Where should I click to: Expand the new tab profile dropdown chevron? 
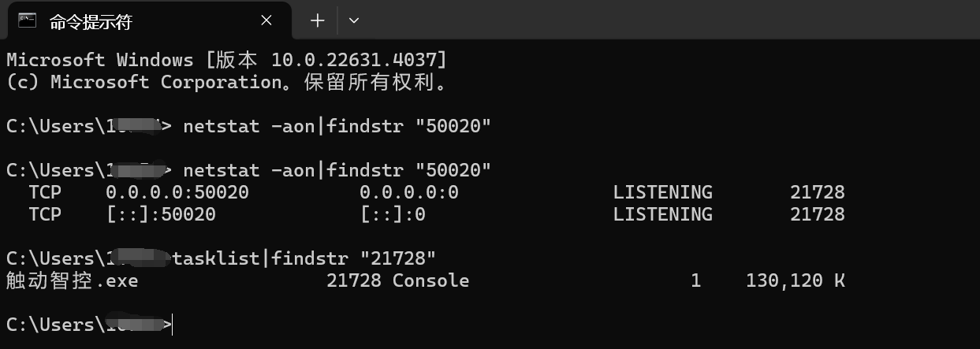[353, 20]
